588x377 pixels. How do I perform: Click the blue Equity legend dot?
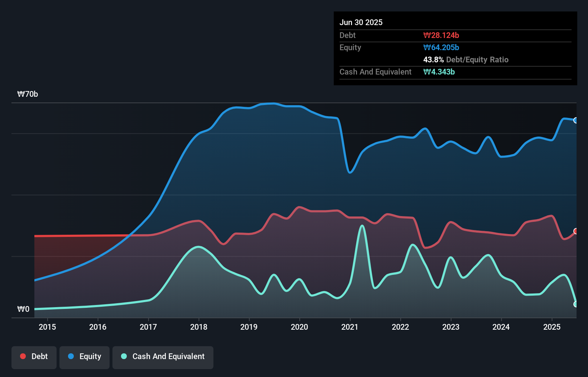coord(71,356)
